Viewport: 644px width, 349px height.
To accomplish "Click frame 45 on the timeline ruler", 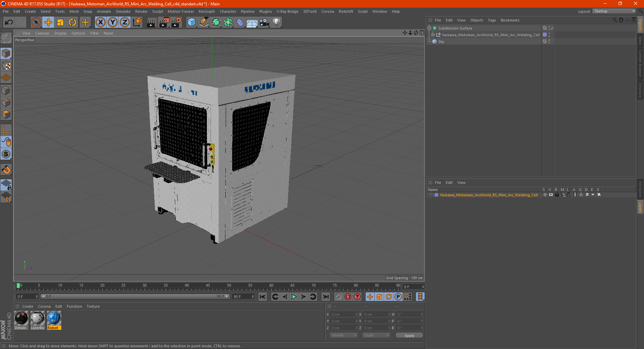I will 208,286.
